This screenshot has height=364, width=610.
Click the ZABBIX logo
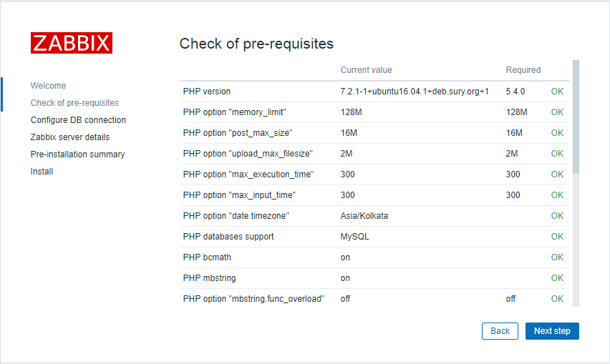[x=72, y=43]
